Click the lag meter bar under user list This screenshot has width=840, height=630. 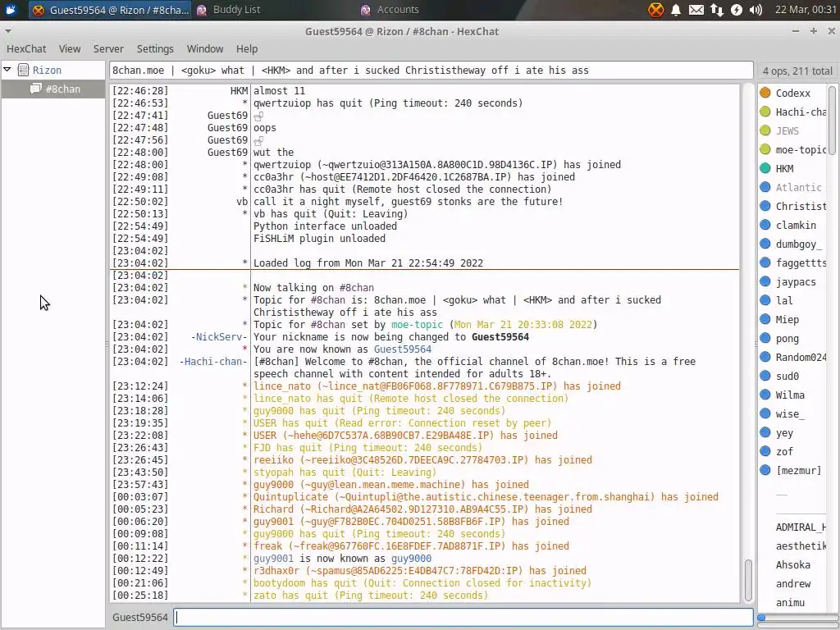[x=797, y=617]
